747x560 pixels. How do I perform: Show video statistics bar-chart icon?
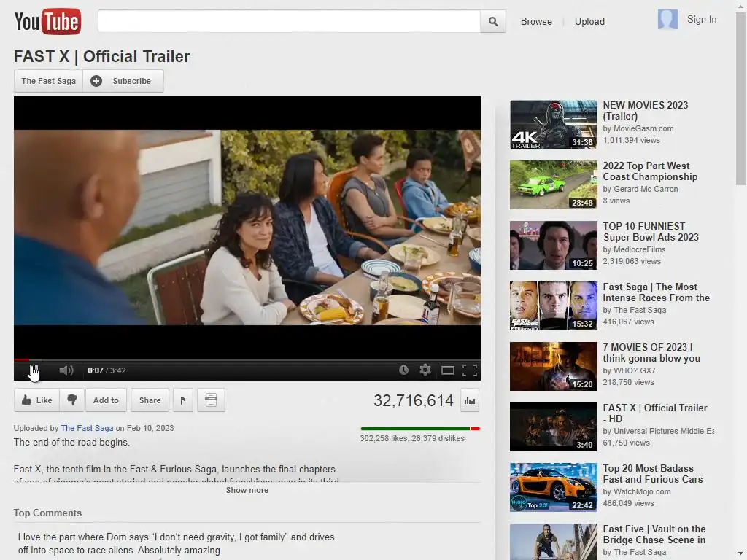[470, 400]
